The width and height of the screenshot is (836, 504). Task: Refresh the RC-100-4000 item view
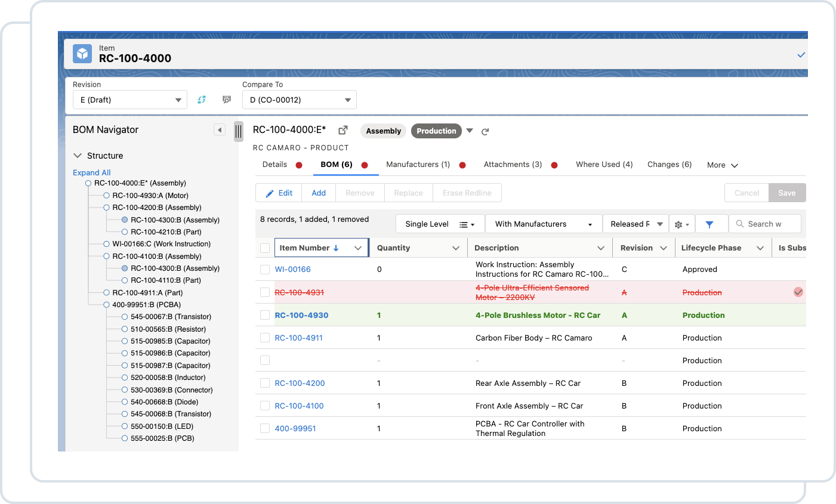(485, 131)
